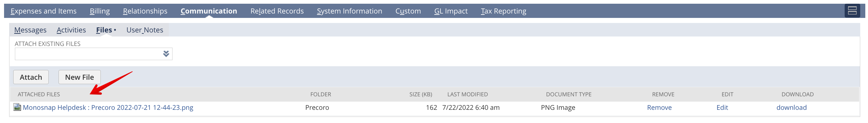Viewport: 868px width, 123px height.
Task: Show the Messages subtab
Action: (30, 30)
